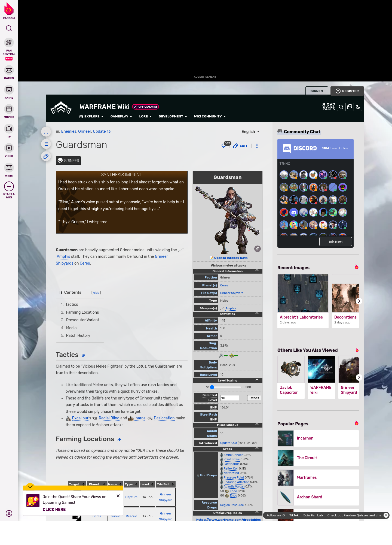Click the Register button

pyautogui.click(x=347, y=91)
